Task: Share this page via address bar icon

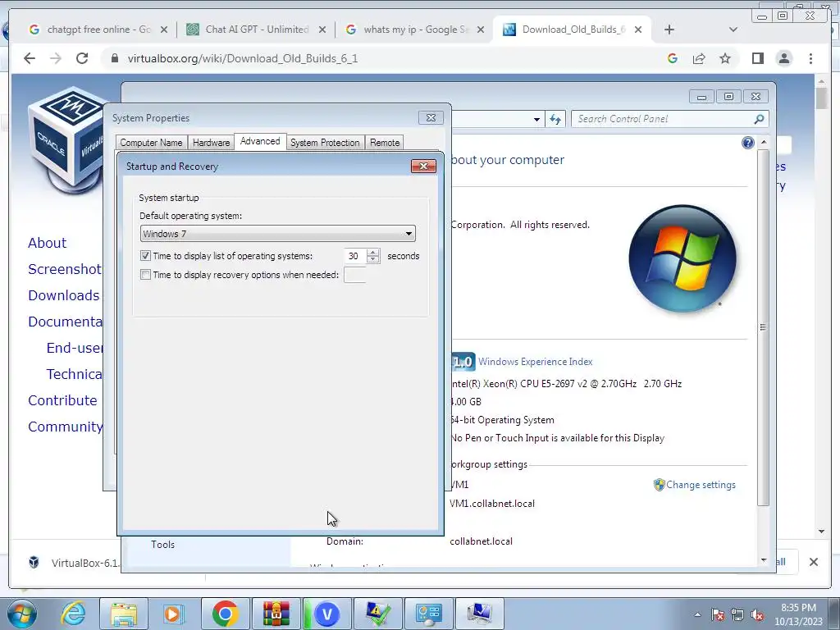Action: [699, 58]
